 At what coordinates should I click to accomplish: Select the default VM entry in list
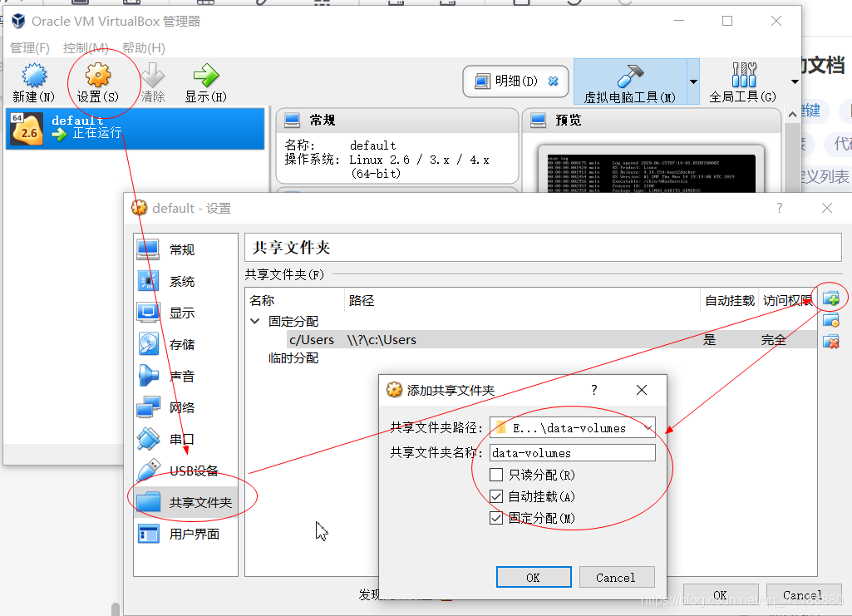(135, 128)
